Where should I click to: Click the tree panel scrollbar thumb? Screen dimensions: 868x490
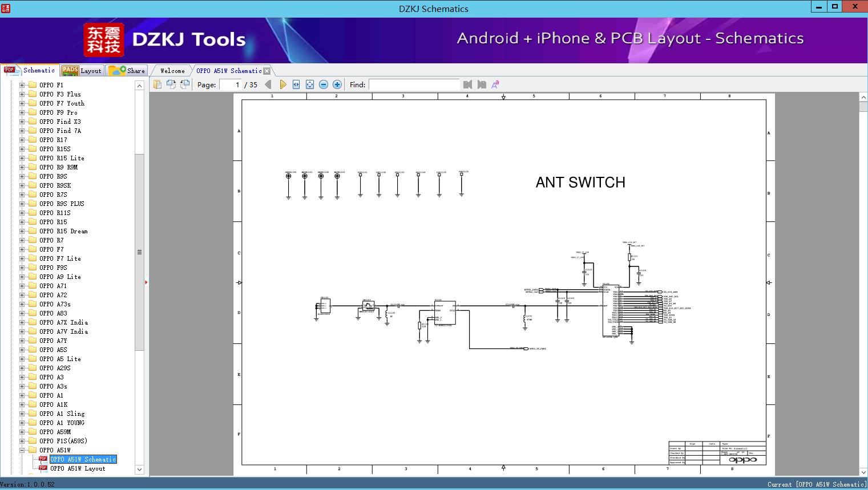139,252
